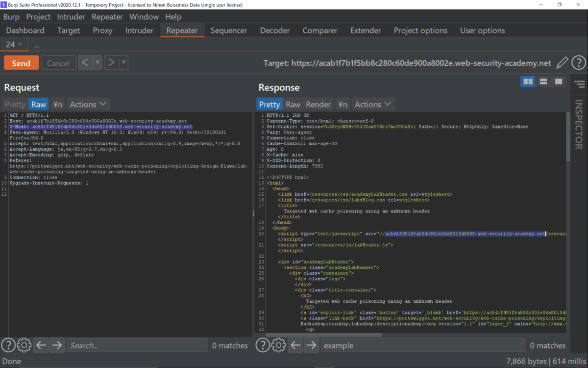Click the GET / HTTP/1.1 request line

(x=28, y=115)
